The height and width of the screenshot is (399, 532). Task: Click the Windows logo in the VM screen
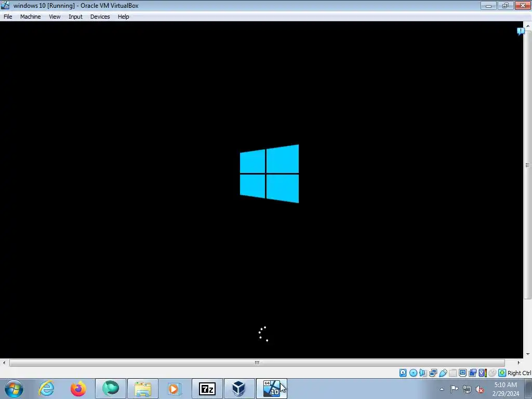[270, 174]
